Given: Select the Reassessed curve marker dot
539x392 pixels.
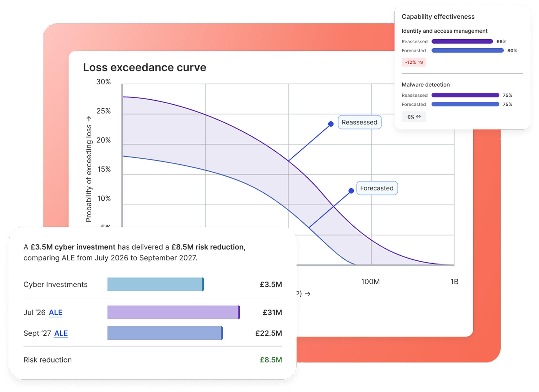Looking at the screenshot, I should (331, 124).
